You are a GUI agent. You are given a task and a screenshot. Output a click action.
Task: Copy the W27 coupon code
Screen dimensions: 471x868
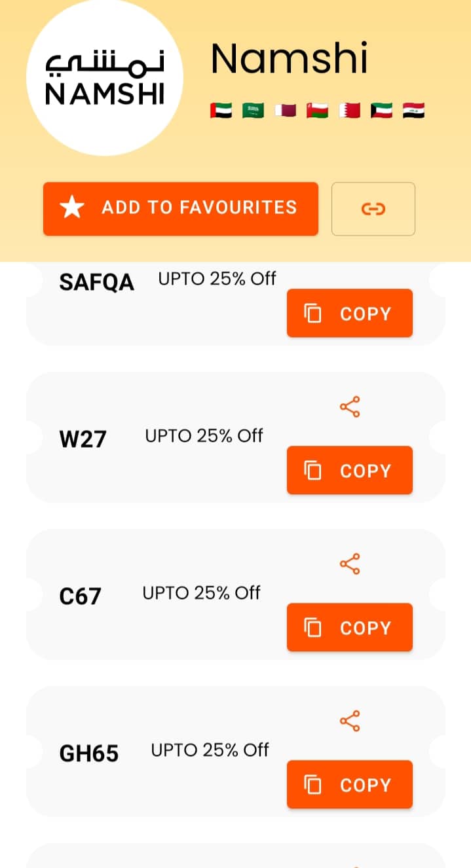(x=349, y=471)
